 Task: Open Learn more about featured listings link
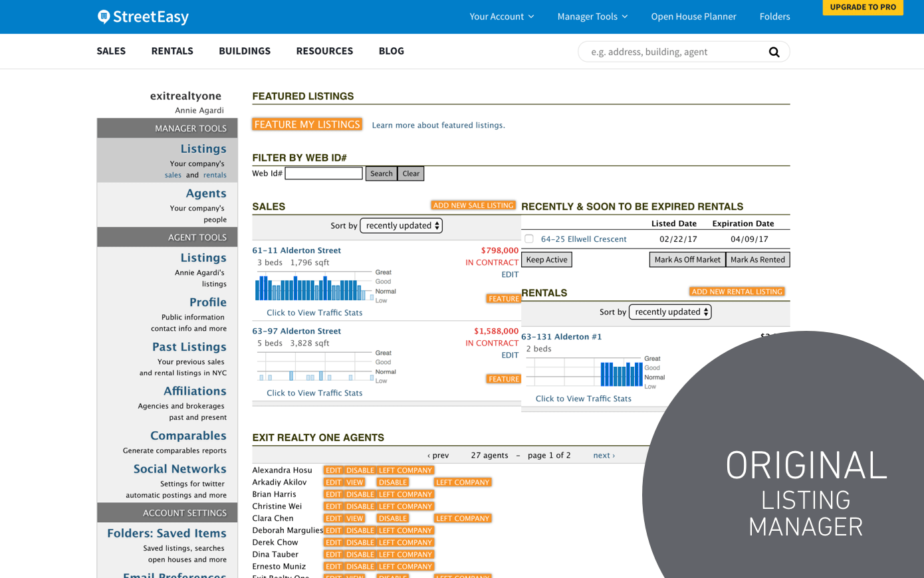coord(438,125)
